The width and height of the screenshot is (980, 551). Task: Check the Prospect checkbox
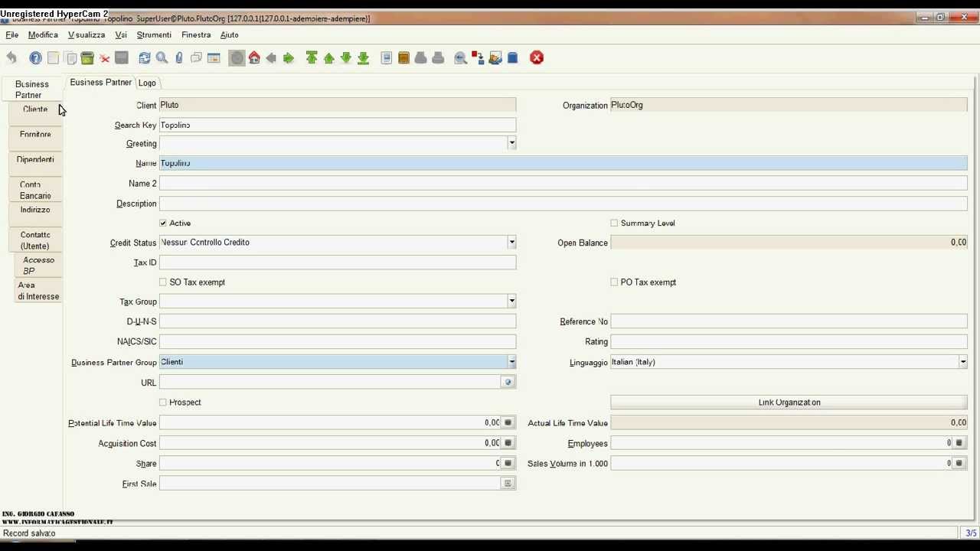163,402
